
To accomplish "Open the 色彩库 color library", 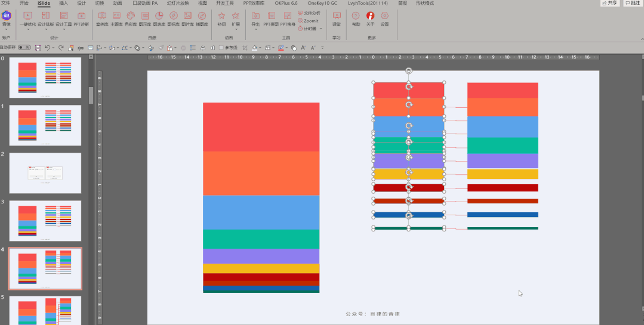I will click(131, 18).
